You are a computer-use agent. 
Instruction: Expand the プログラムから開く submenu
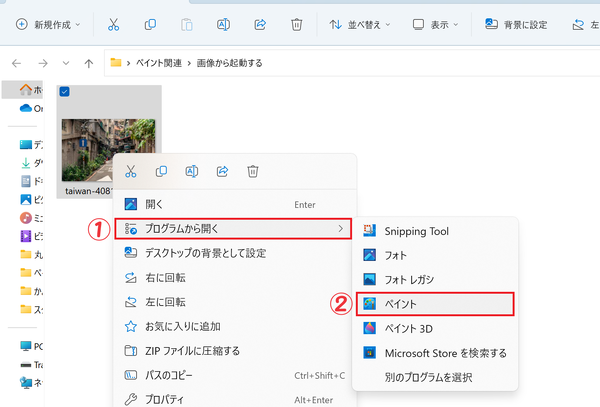[x=233, y=229]
